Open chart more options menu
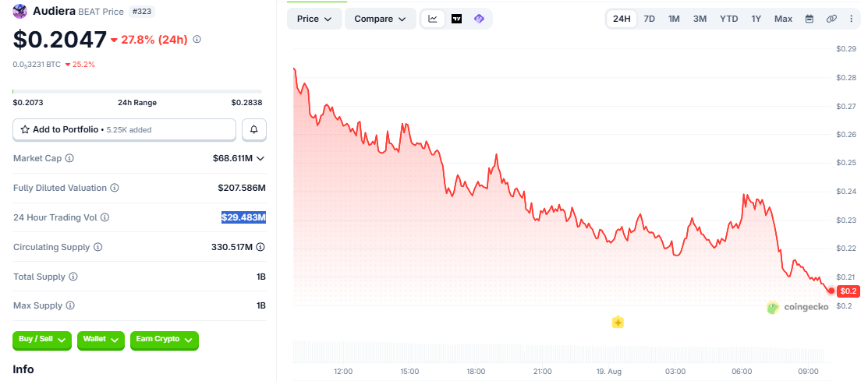 [852, 19]
